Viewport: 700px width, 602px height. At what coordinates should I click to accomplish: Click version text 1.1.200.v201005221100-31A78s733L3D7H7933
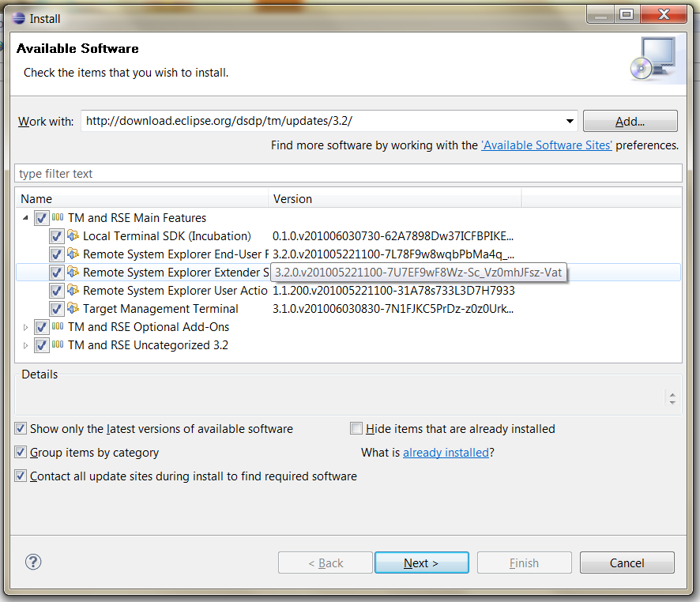click(x=393, y=291)
